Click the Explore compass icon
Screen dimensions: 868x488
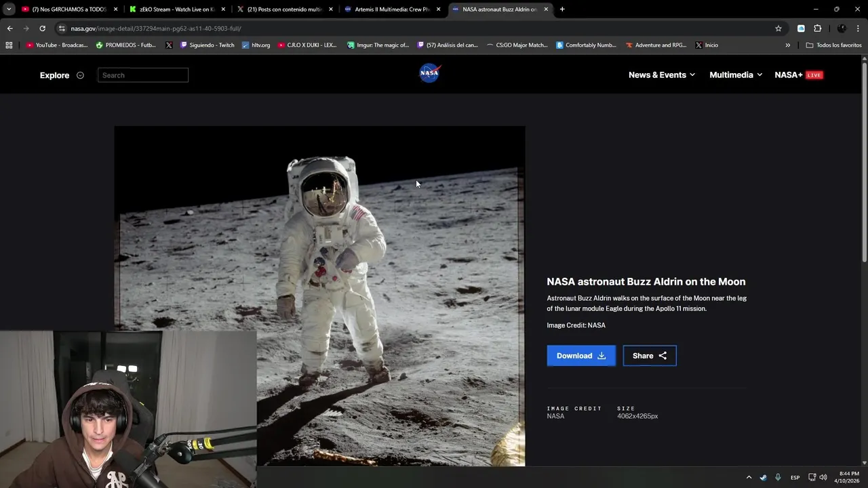(80, 75)
